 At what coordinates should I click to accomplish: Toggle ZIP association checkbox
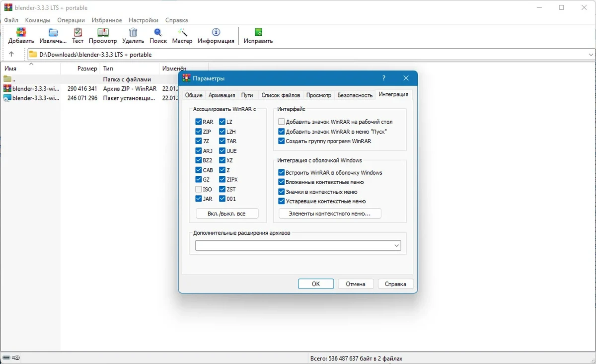point(199,132)
